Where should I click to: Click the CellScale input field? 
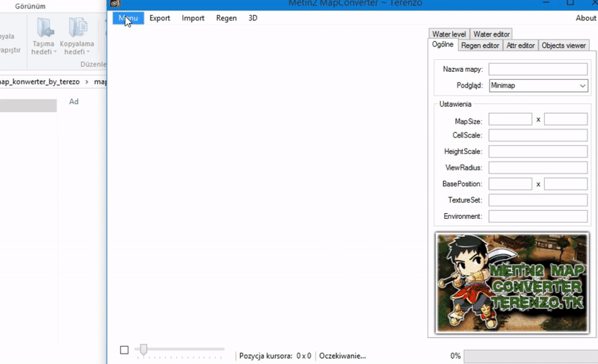pos(537,135)
